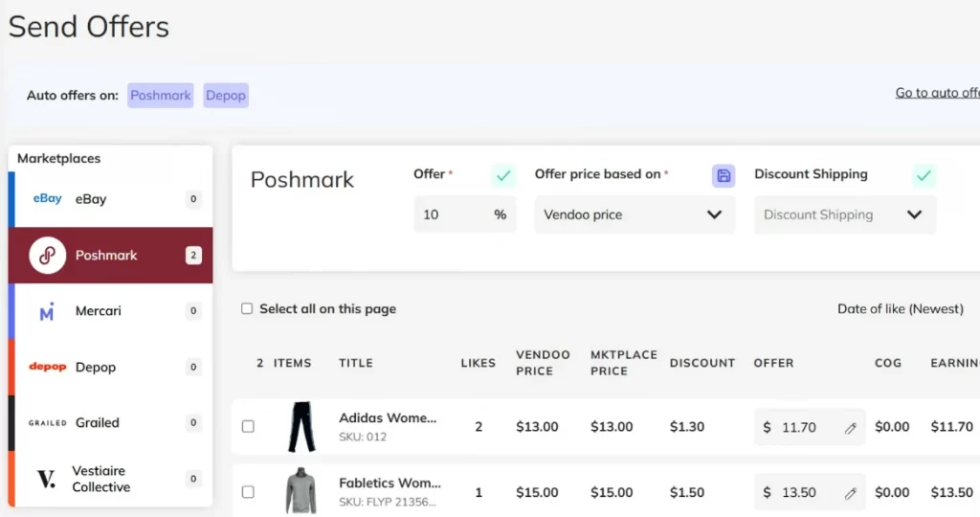Edit the $11.70 offer with pencil icon
The height and width of the screenshot is (517, 980).
click(851, 428)
